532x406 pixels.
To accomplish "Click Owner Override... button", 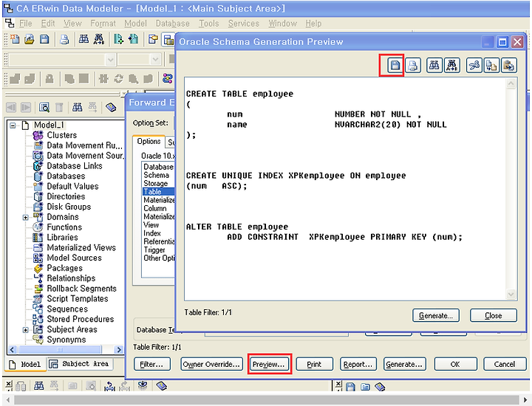I will point(211,365).
